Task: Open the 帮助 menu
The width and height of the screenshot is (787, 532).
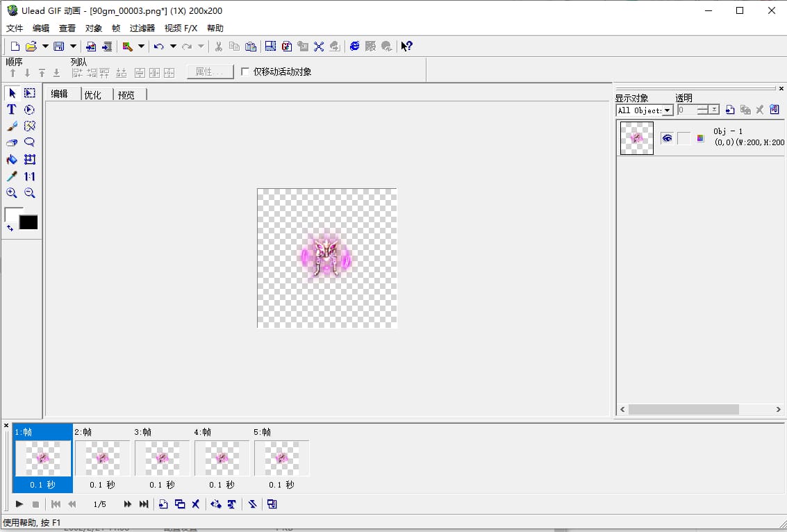Action: pos(215,28)
